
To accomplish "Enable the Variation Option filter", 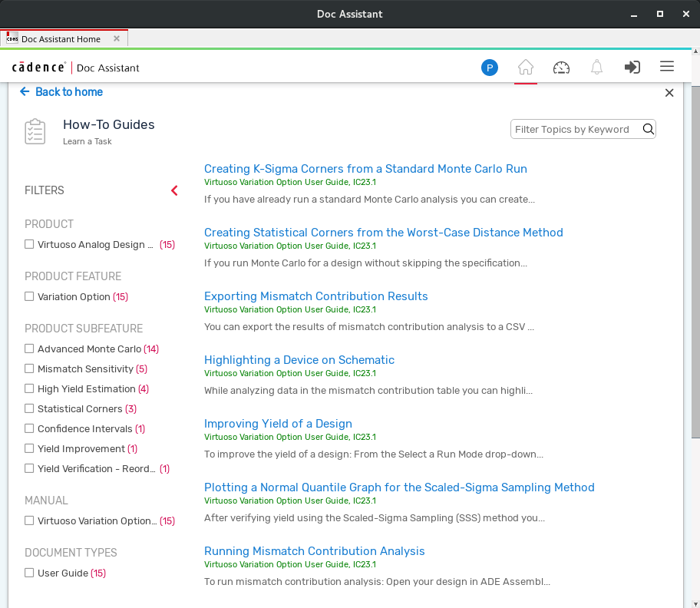I will [29, 296].
